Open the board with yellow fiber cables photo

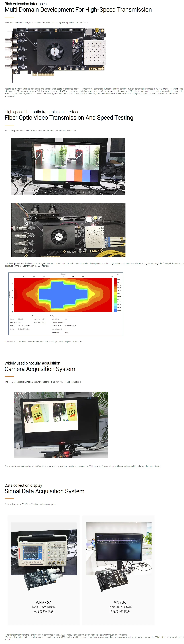click(68, 230)
